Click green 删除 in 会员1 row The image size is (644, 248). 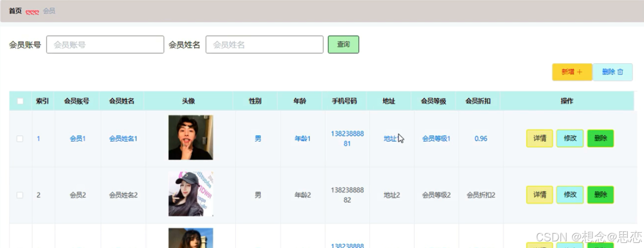coord(600,139)
